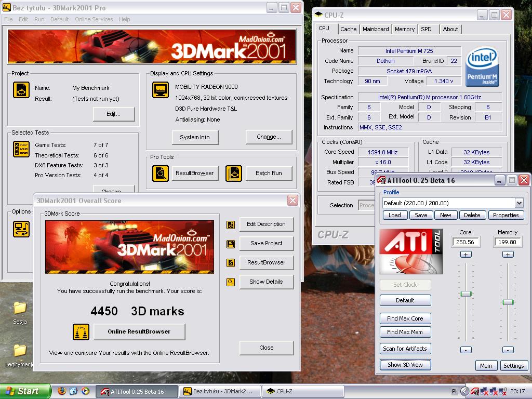The image size is (532, 399).
Task: Click the Mem button in ATITool
Action: [x=486, y=366]
